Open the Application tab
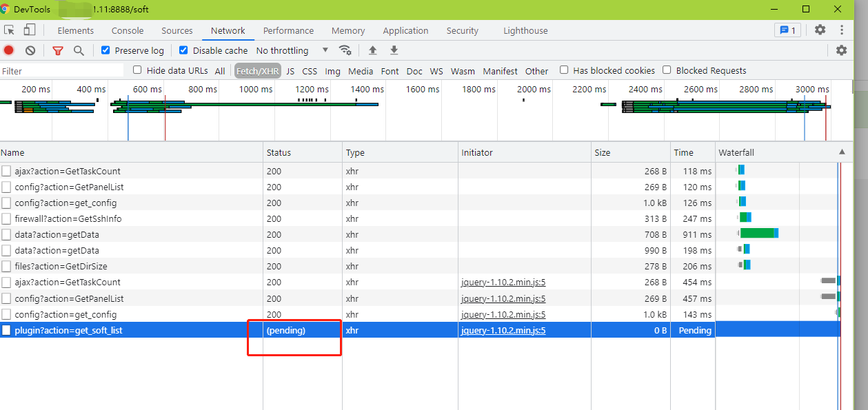868x410 pixels. coord(405,30)
